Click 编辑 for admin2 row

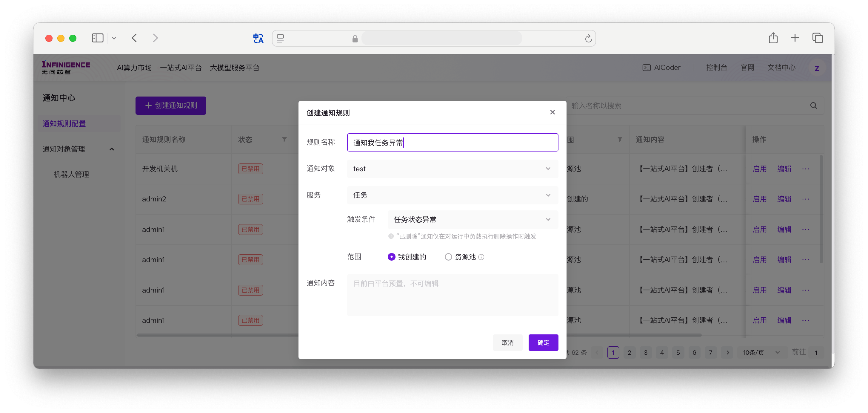[784, 199]
